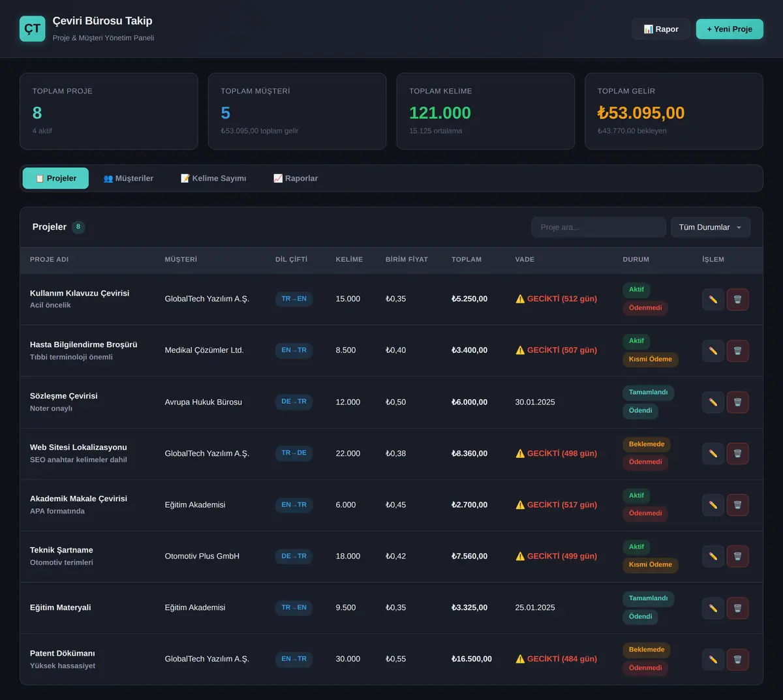
Task: Click the Beklemede badge for Patent Dökümanı
Action: pyautogui.click(x=647, y=650)
